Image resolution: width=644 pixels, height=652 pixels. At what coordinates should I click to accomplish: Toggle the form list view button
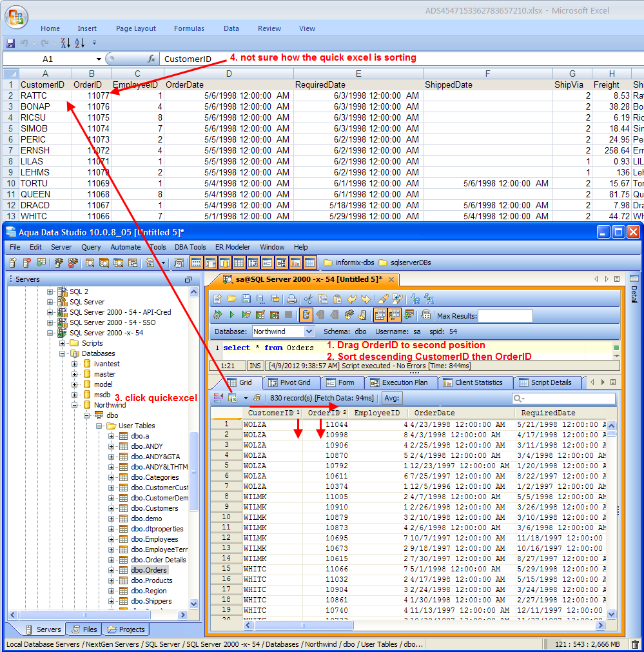coord(268,262)
